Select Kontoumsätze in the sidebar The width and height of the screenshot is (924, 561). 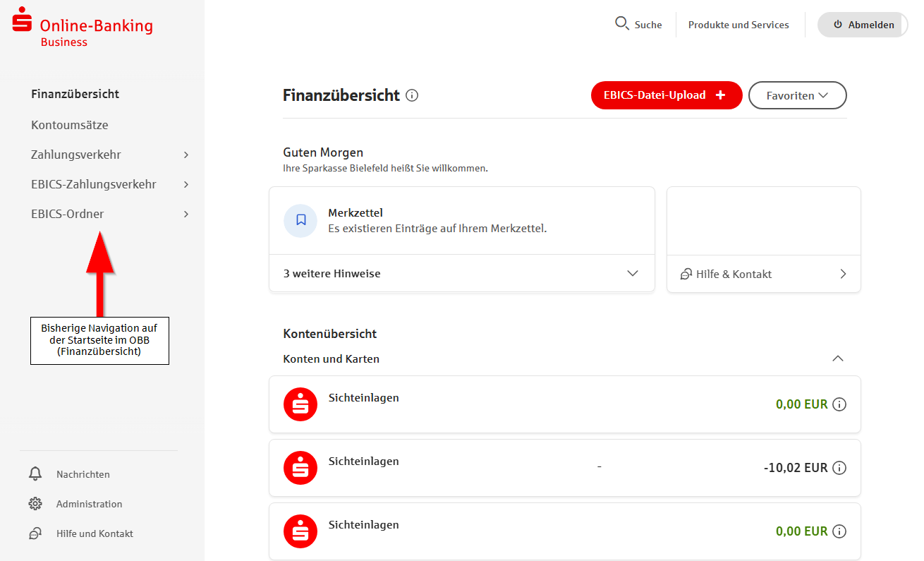click(x=69, y=125)
